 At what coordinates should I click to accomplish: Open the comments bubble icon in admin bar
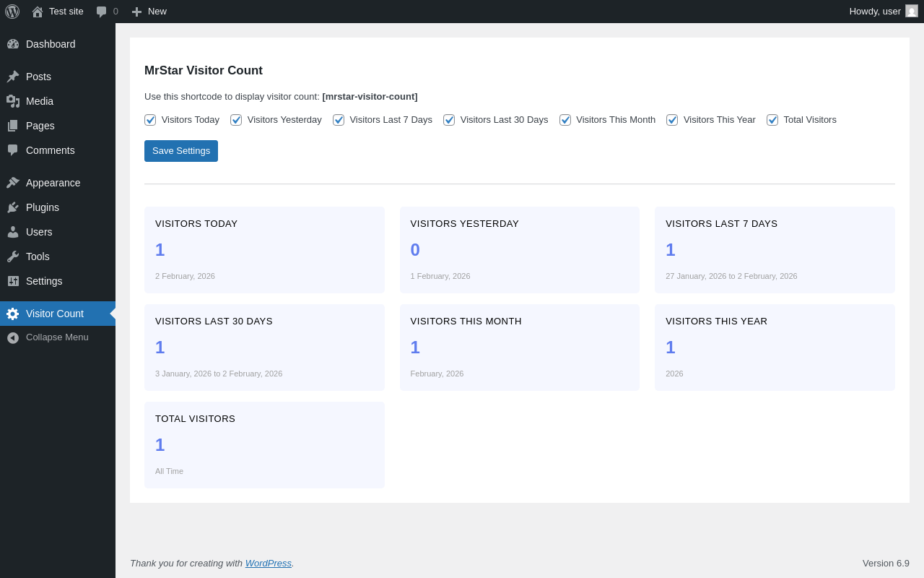tap(102, 12)
